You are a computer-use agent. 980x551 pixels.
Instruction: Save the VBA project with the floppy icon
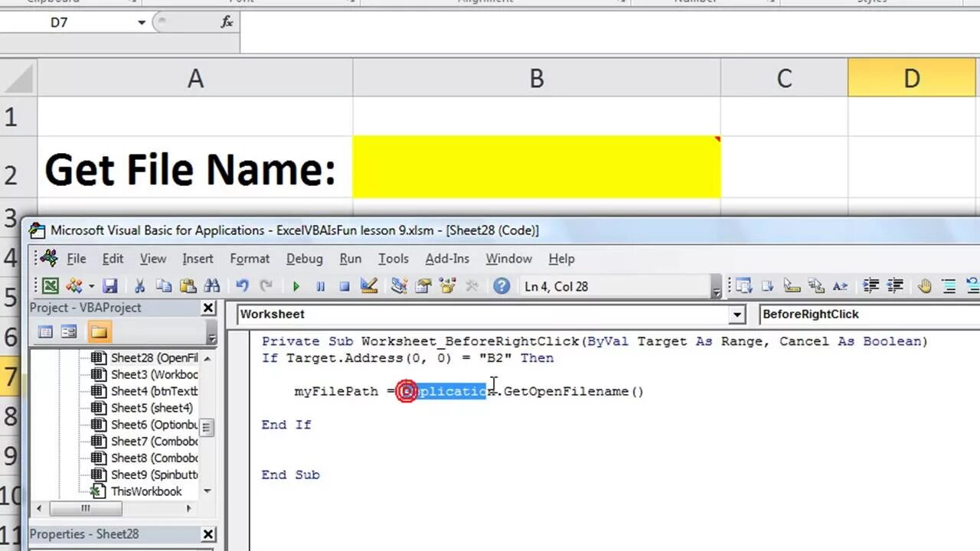pos(110,286)
